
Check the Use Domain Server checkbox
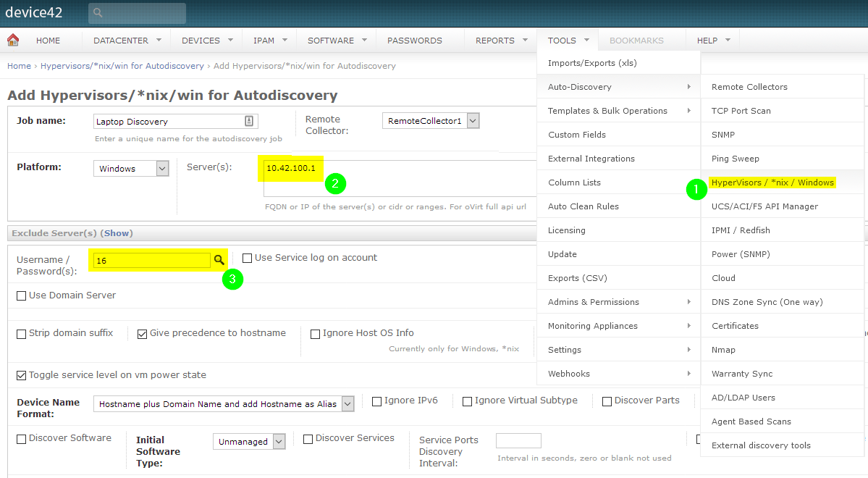click(x=20, y=295)
